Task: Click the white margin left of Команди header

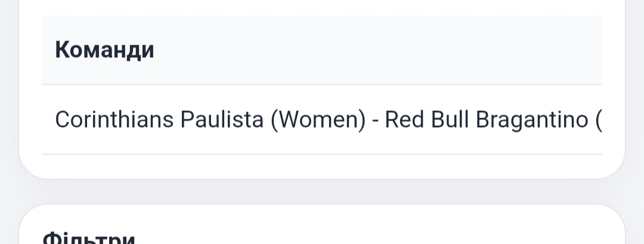Action: pos(30,50)
